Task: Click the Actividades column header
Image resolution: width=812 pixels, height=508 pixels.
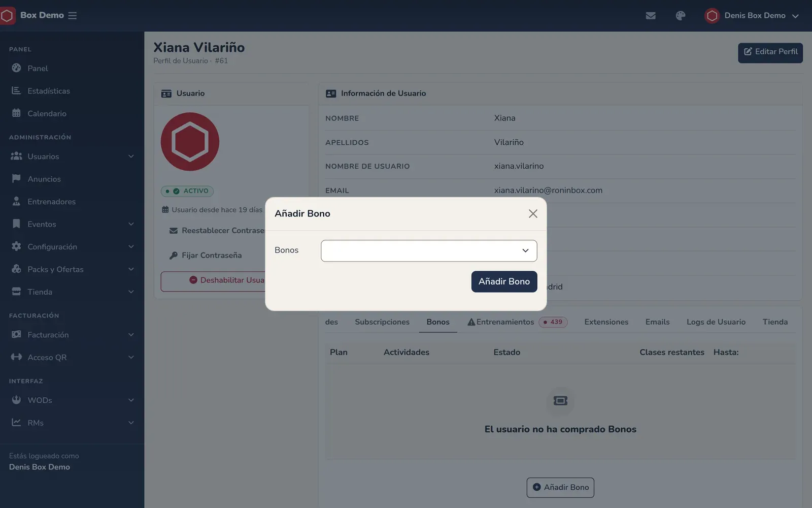Action: (406, 353)
